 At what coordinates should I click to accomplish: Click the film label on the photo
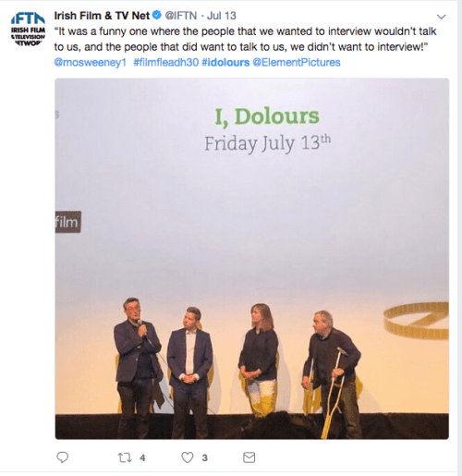coord(68,222)
